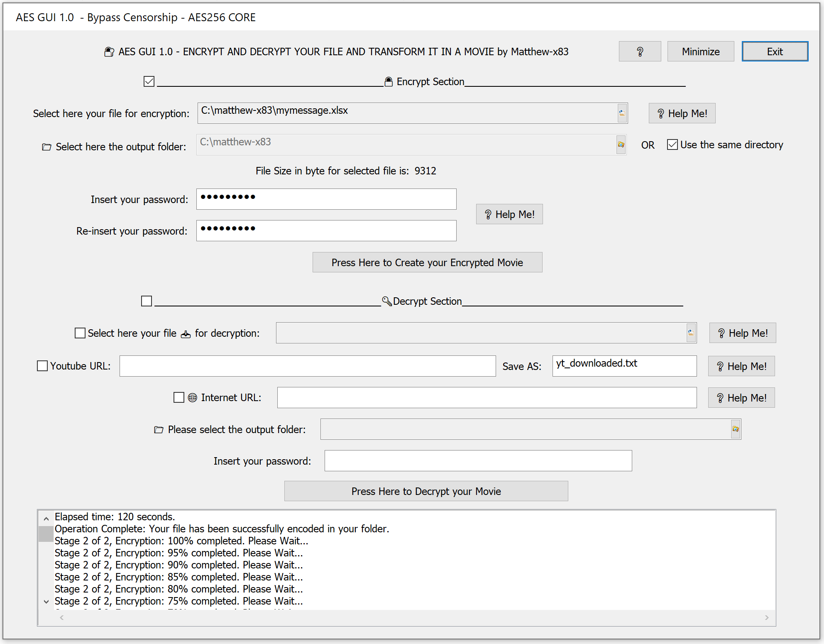Click the log's left horizontal scroll arrow

(62, 617)
